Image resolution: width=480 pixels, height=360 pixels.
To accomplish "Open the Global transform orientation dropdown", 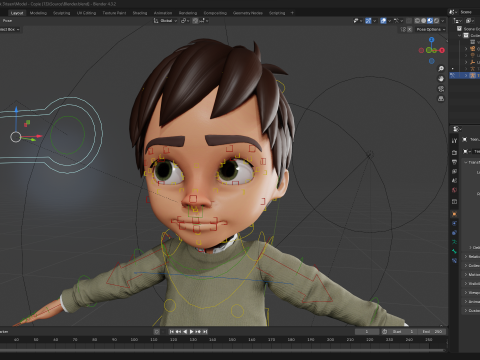I will [x=165, y=21].
